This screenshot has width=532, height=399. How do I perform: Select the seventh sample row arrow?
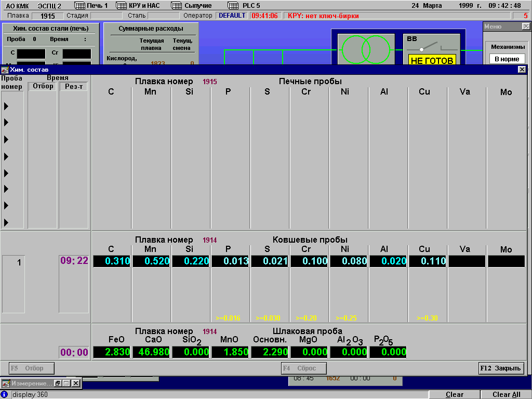click(6, 205)
